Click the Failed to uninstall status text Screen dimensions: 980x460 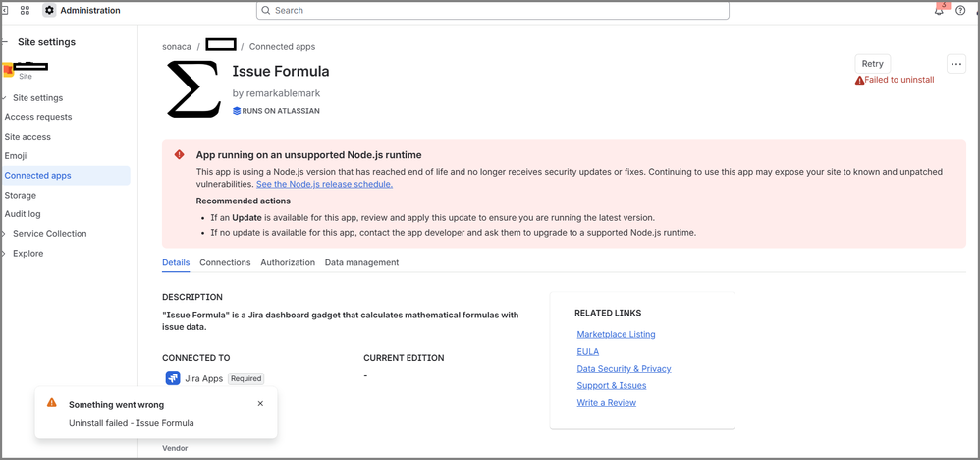click(899, 81)
